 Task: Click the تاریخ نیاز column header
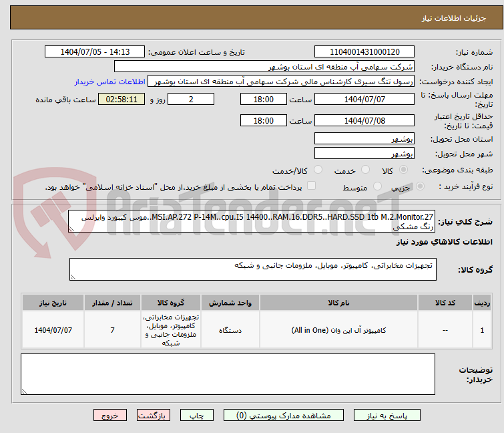pyautogui.click(x=53, y=303)
